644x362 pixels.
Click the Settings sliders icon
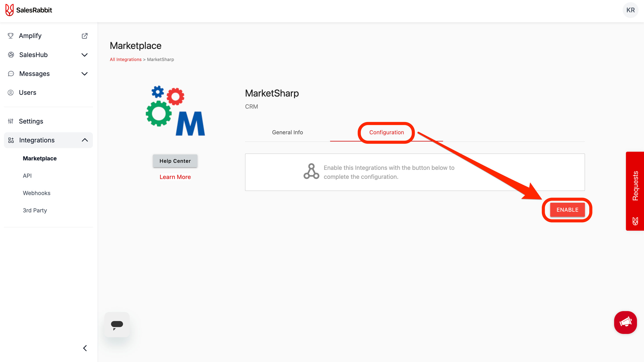point(11,121)
